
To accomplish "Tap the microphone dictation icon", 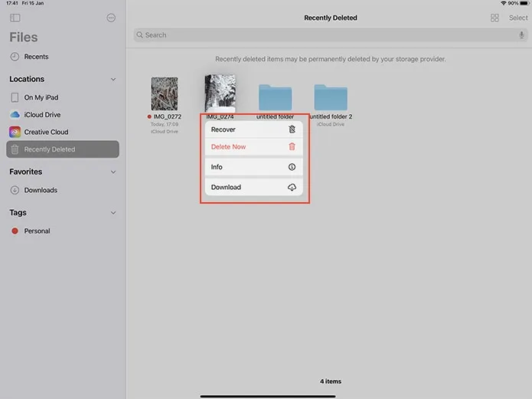I will [521, 35].
